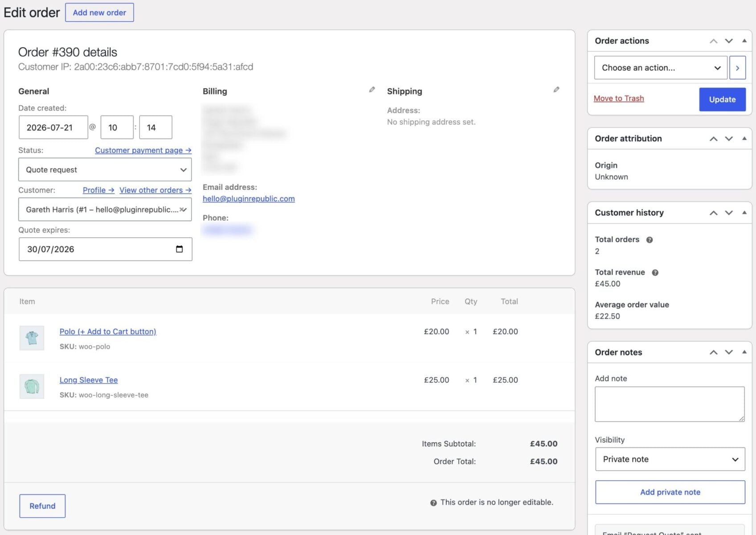Click 'SKU: woo-polo' text
The width and height of the screenshot is (756, 535).
85,347
